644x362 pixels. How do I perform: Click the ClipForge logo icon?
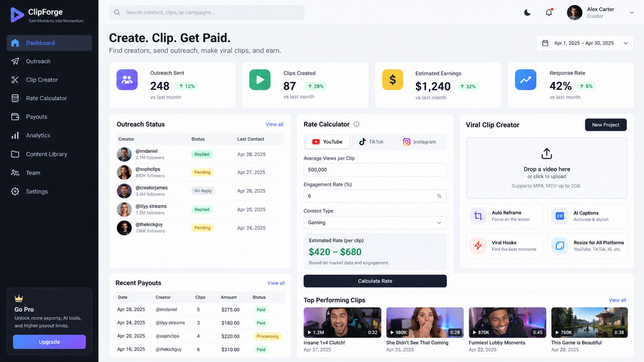click(17, 15)
